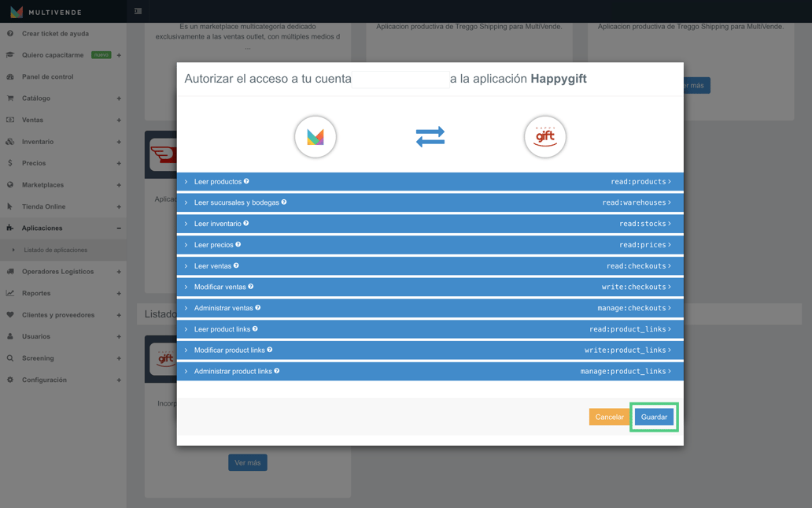
Task: Expand the Leer inventario permission chevron
Action: tap(186, 224)
